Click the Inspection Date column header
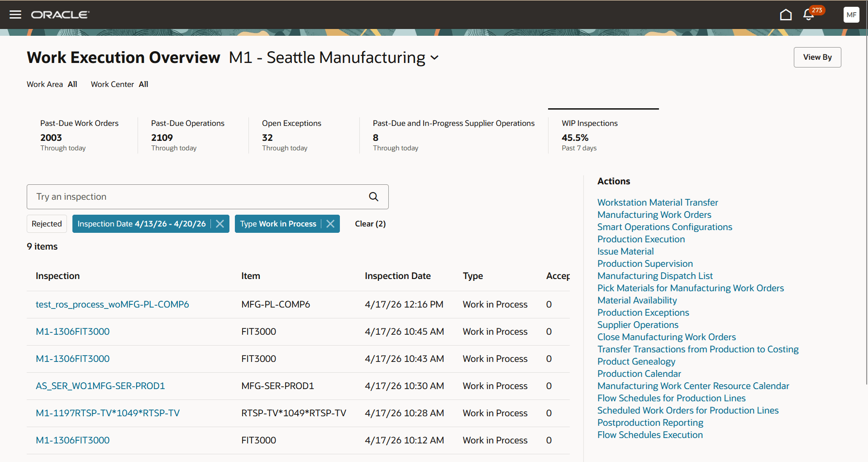The width and height of the screenshot is (868, 462). [x=397, y=276]
